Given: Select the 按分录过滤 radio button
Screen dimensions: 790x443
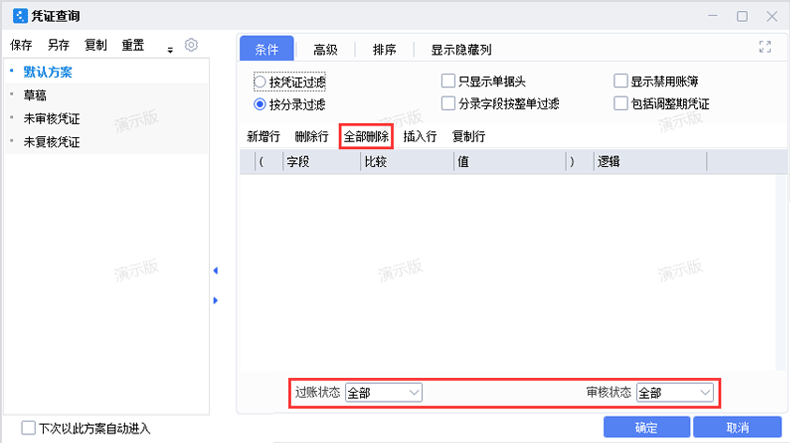Looking at the screenshot, I should (259, 104).
